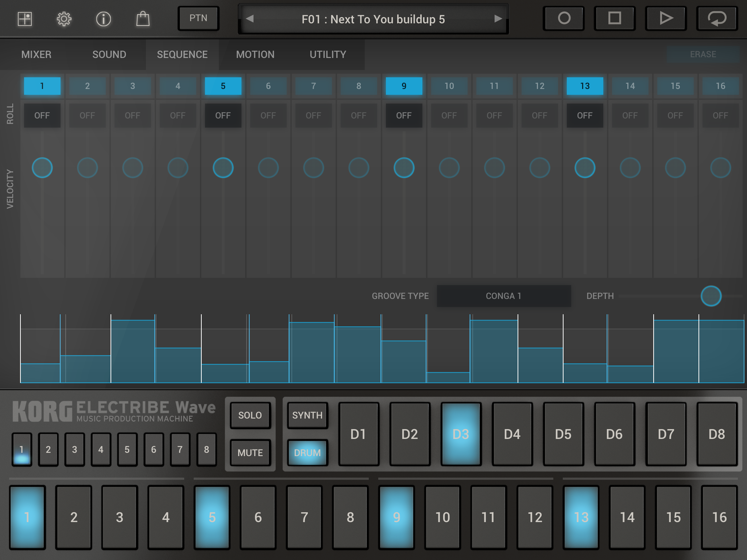This screenshot has height=560, width=747.
Task: Switch to the MIXER tab
Action: coord(36,55)
